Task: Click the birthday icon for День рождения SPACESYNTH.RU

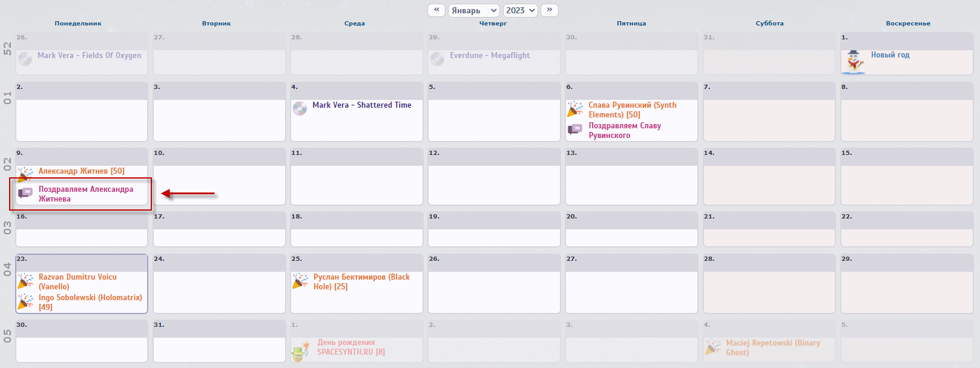Action: [x=301, y=350]
